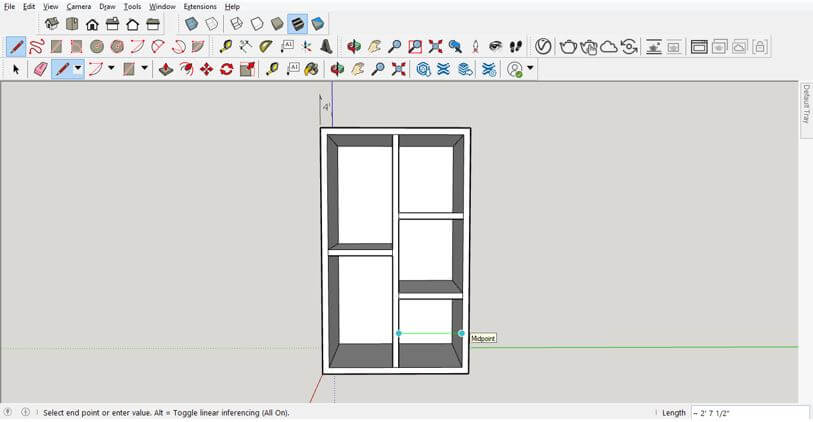Open Extension Warehouse

(x=443, y=69)
